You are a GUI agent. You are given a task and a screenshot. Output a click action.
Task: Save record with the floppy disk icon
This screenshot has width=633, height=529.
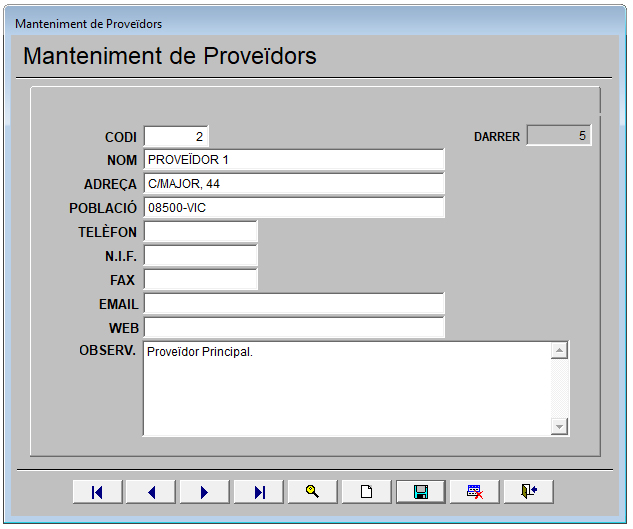pyautogui.click(x=421, y=492)
